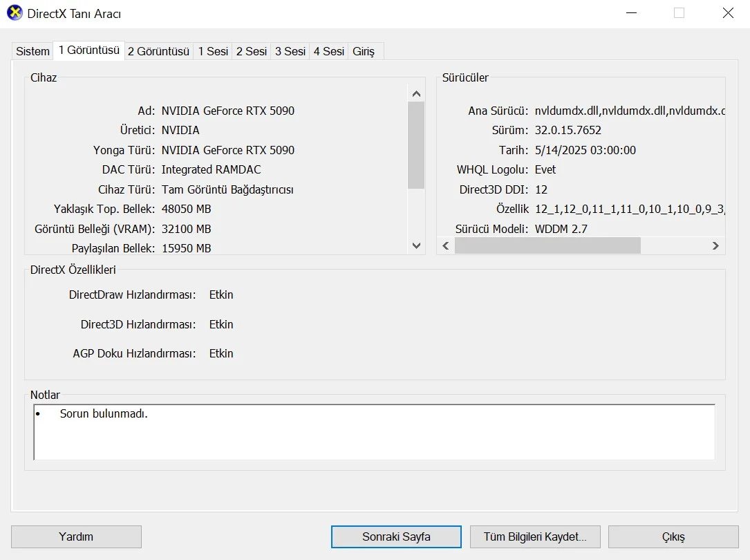Click the Sürücüler horizontal scrollbar thumb
Image resolution: width=750 pixels, height=560 pixels.
pos(547,246)
